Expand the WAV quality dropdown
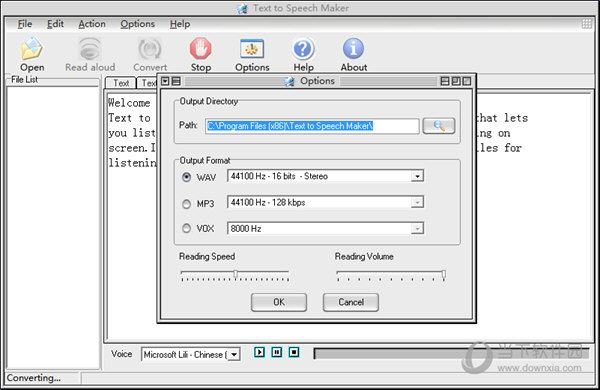 click(x=417, y=176)
